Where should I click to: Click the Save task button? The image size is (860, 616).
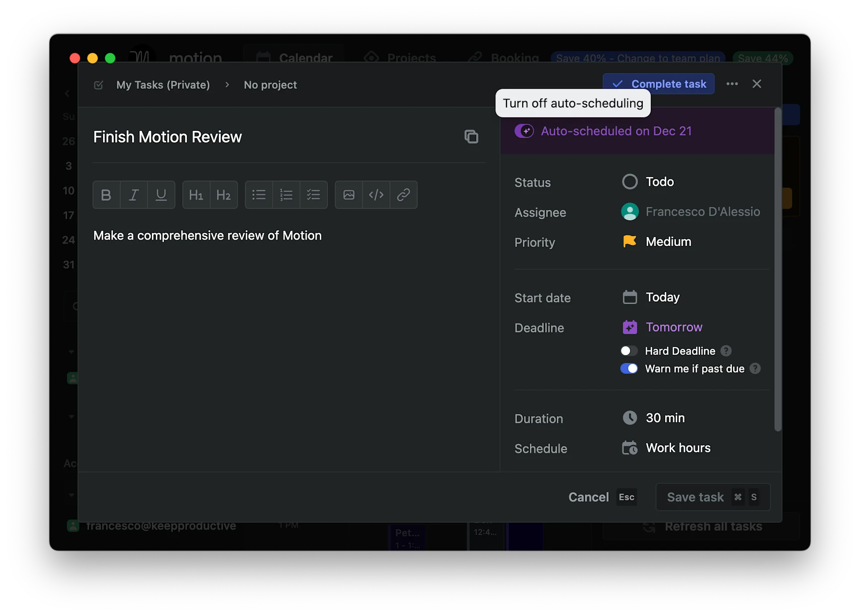click(x=713, y=497)
